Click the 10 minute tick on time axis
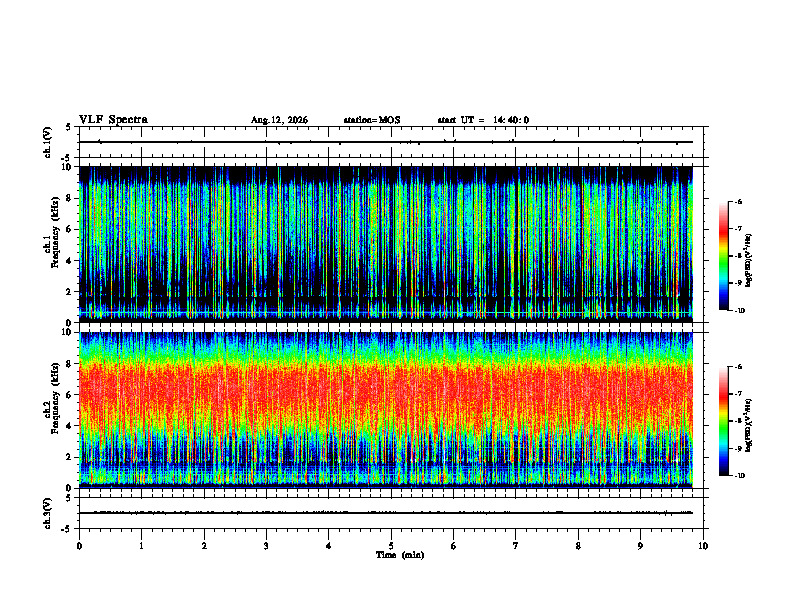The height and width of the screenshot is (612, 792). point(703,546)
